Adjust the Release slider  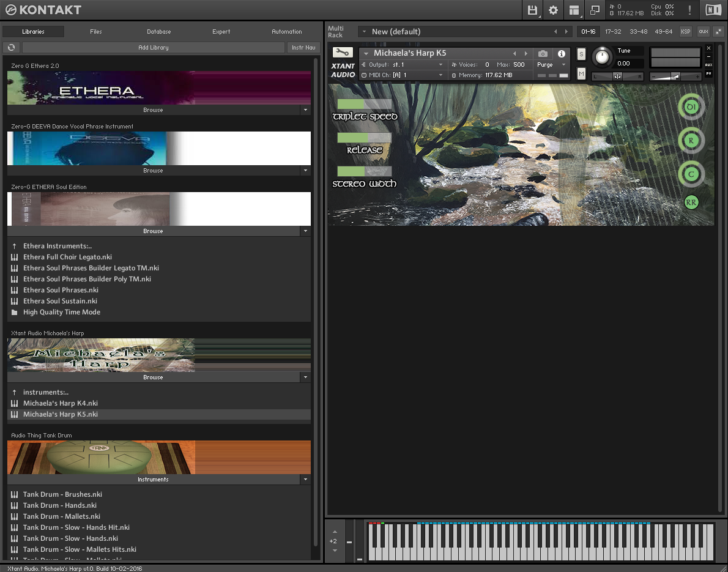point(365,138)
